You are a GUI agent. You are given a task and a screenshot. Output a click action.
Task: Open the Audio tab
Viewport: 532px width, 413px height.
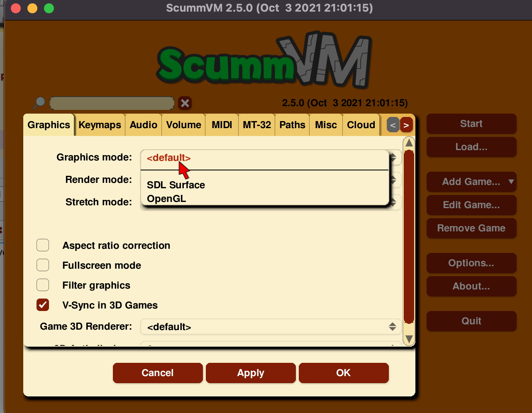click(144, 125)
